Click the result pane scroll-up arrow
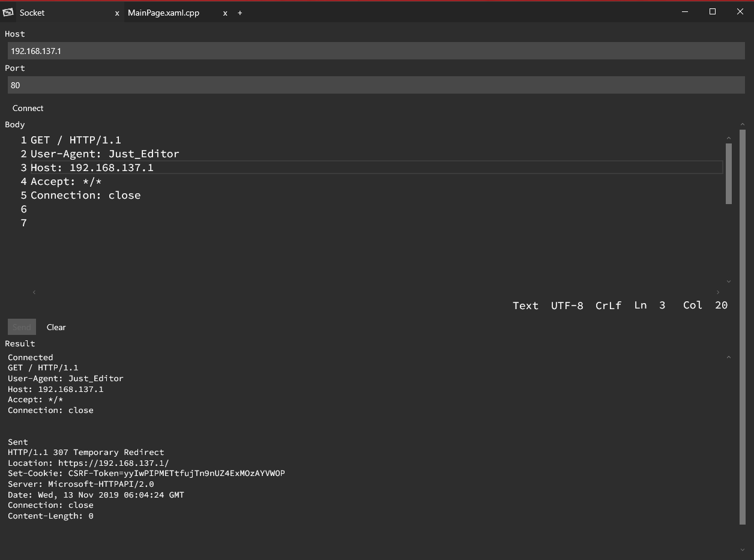The image size is (754, 560). coord(729,357)
